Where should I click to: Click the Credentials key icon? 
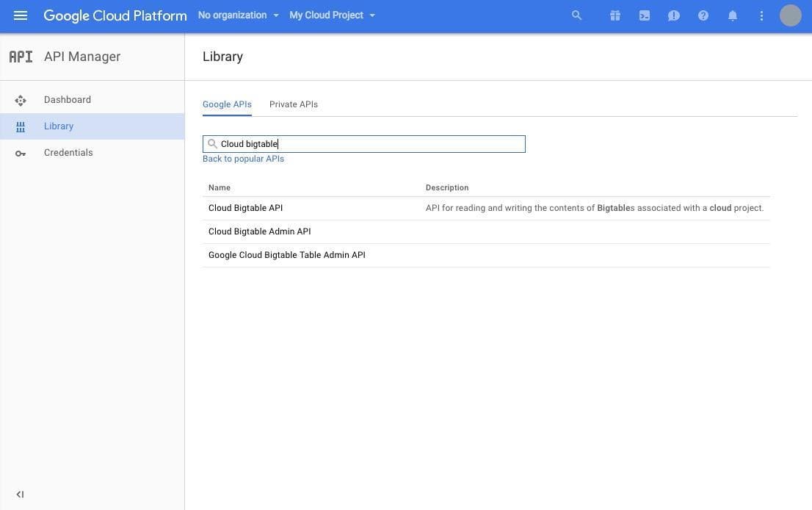pos(21,154)
